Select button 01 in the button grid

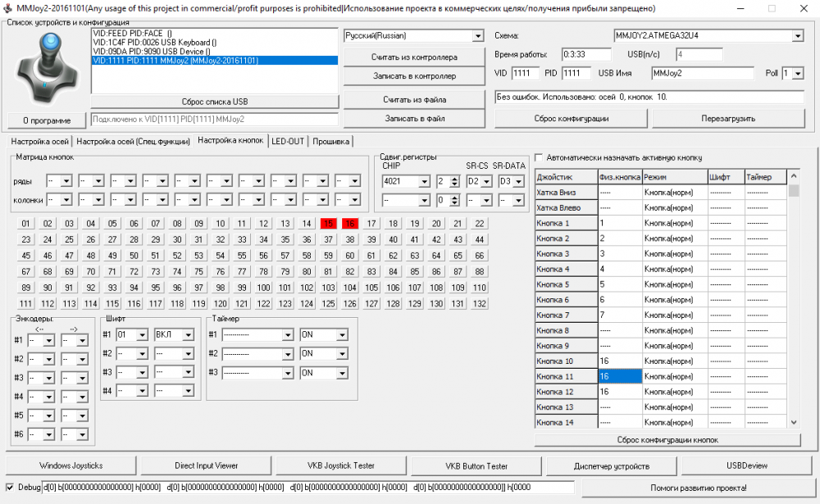tap(26, 224)
